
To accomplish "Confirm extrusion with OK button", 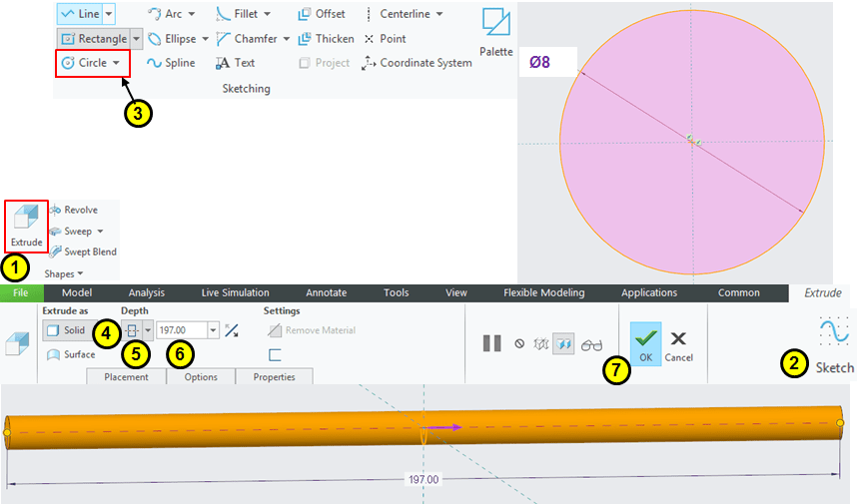I will click(x=645, y=344).
